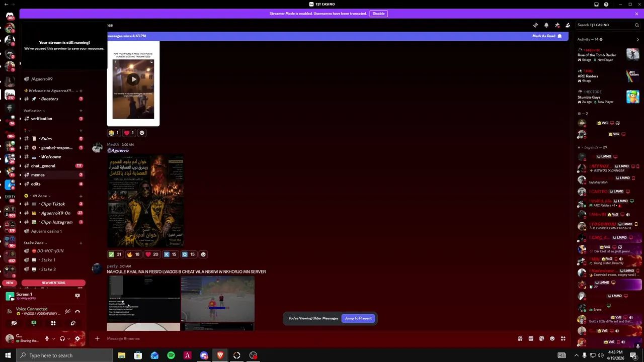Expand the Activity section arrow
This screenshot has height=362, width=644.
[638, 39]
